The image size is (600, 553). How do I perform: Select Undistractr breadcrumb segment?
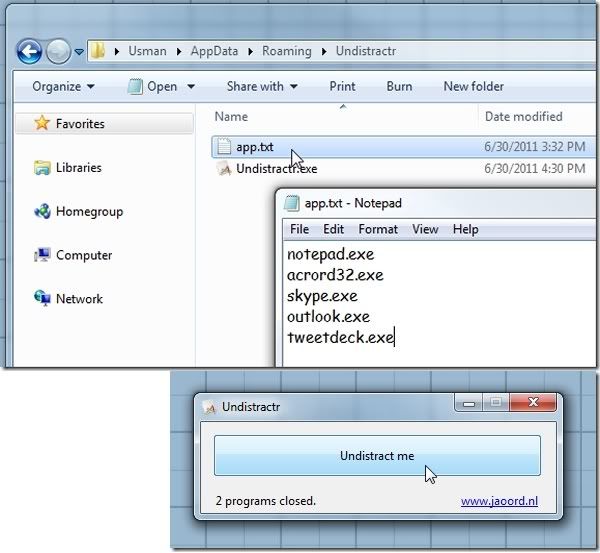pos(365,51)
